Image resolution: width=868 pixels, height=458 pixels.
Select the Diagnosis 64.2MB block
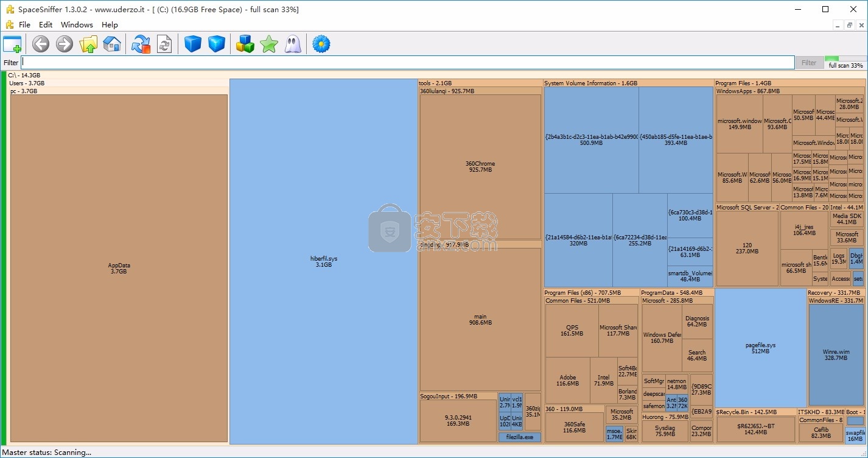(697, 322)
